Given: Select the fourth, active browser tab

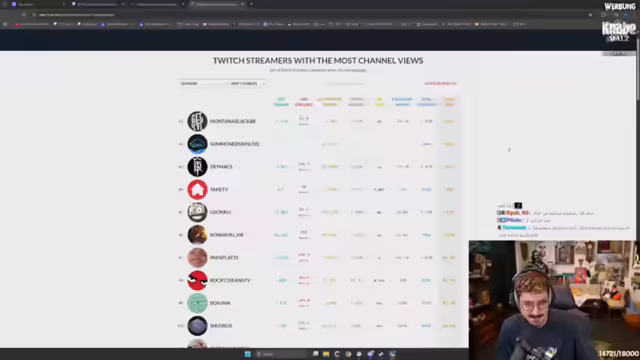Looking at the screenshot, I should point(217,4).
